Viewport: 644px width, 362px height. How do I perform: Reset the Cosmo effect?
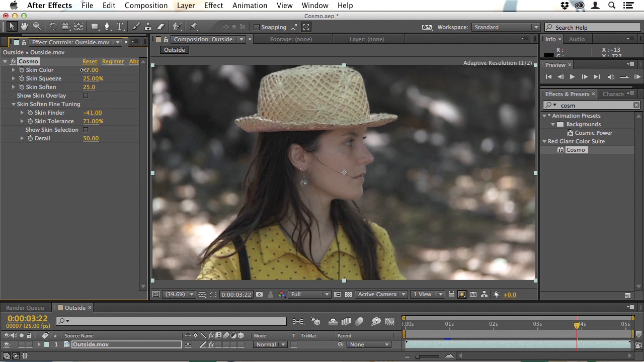coord(90,61)
